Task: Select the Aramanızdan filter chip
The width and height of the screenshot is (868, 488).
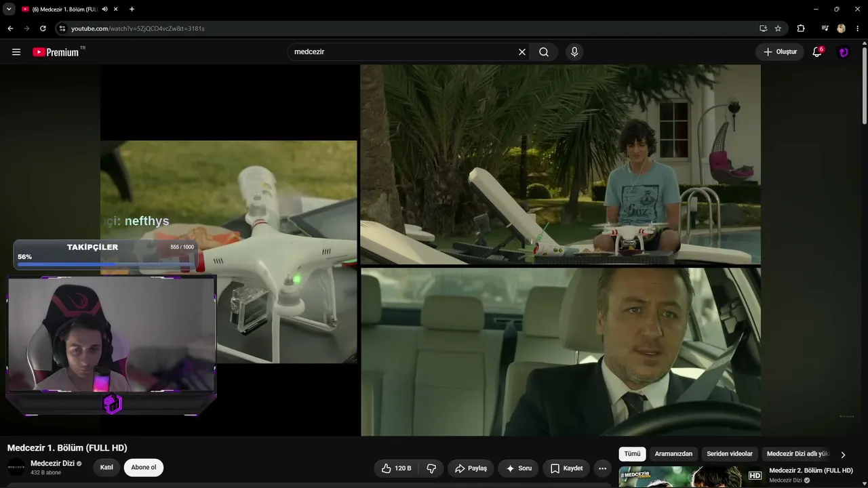Action: pos(673,454)
